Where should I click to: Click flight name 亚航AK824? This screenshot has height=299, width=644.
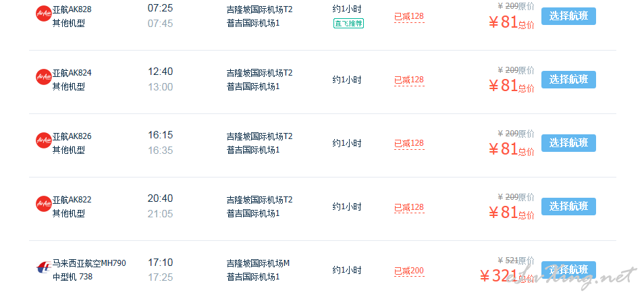[x=72, y=73]
